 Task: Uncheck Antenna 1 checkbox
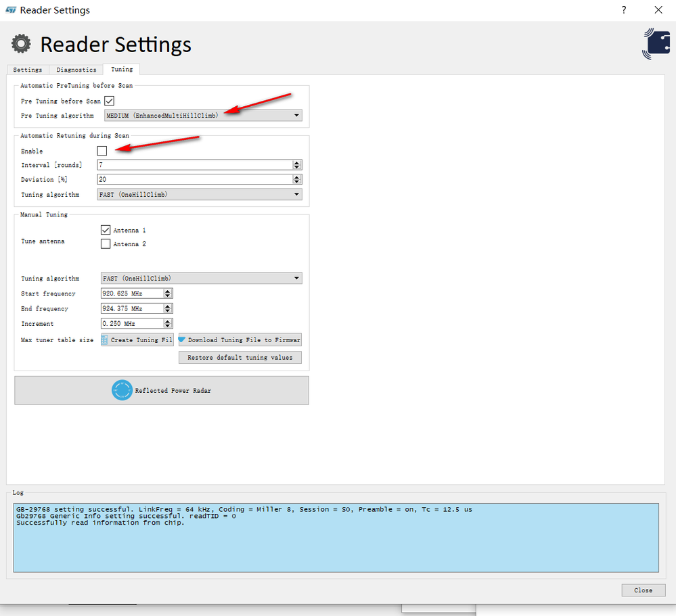coord(106,230)
